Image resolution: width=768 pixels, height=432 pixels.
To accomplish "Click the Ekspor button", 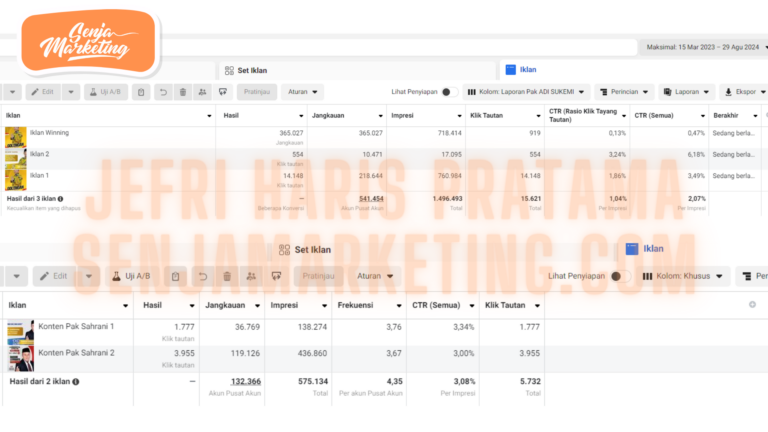I will (x=739, y=92).
